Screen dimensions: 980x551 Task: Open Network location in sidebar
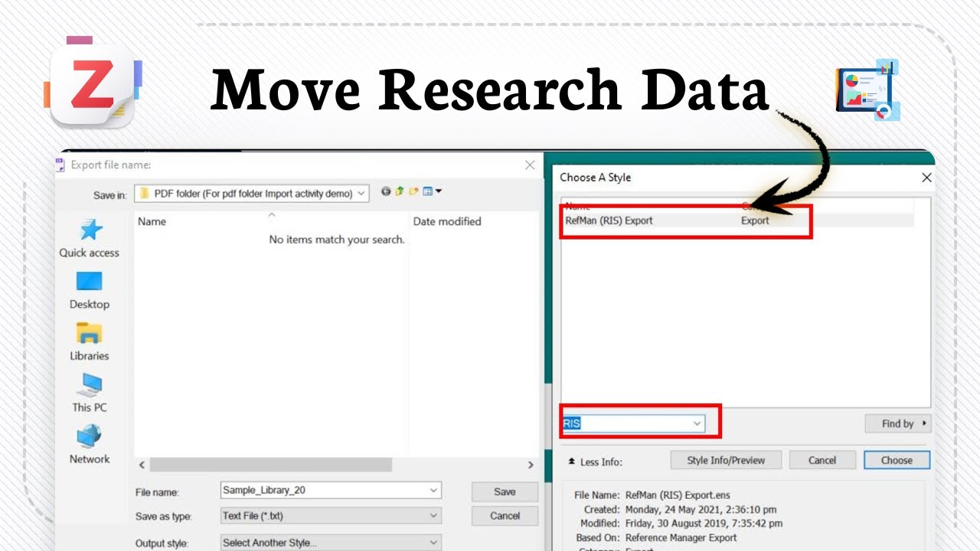(90, 445)
